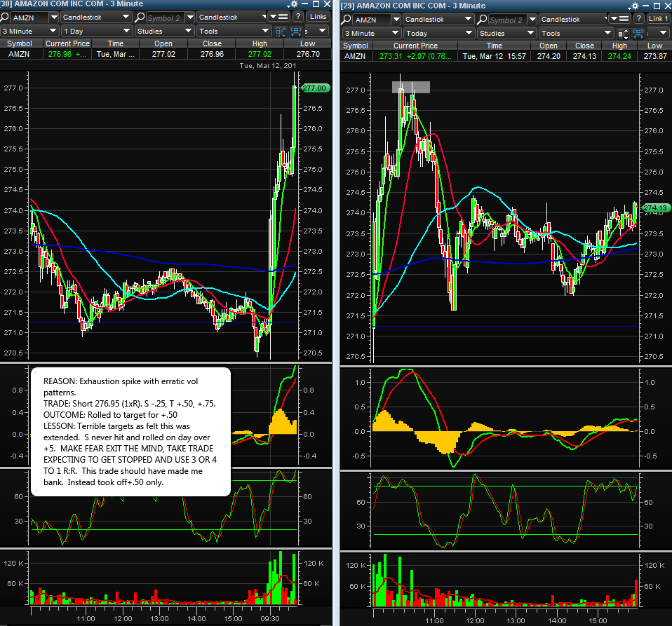The width and height of the screenshot is (672, 626).
Task: Click the 274.24 High value cell
Action: click(x=619, y=56)
